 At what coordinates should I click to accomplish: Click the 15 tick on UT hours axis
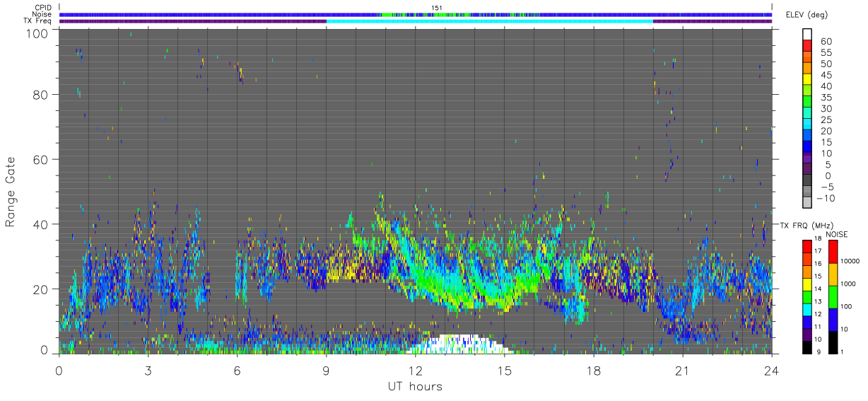click(x=504, y=371)
